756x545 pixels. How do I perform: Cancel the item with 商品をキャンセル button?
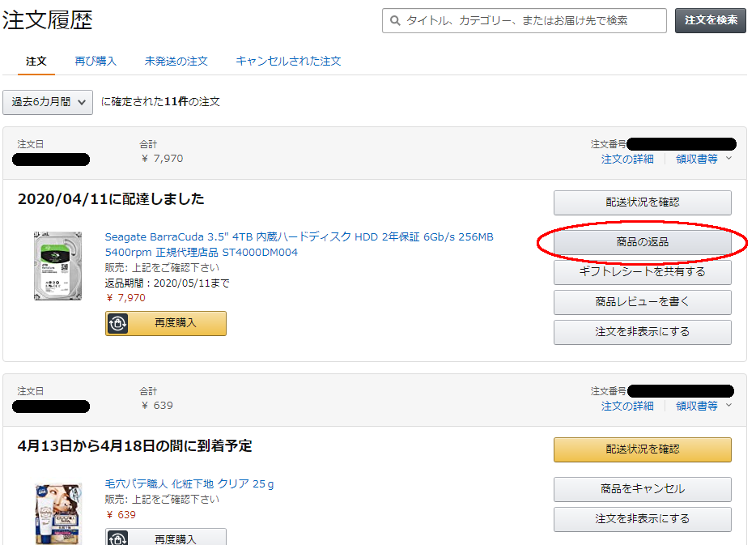642,489
